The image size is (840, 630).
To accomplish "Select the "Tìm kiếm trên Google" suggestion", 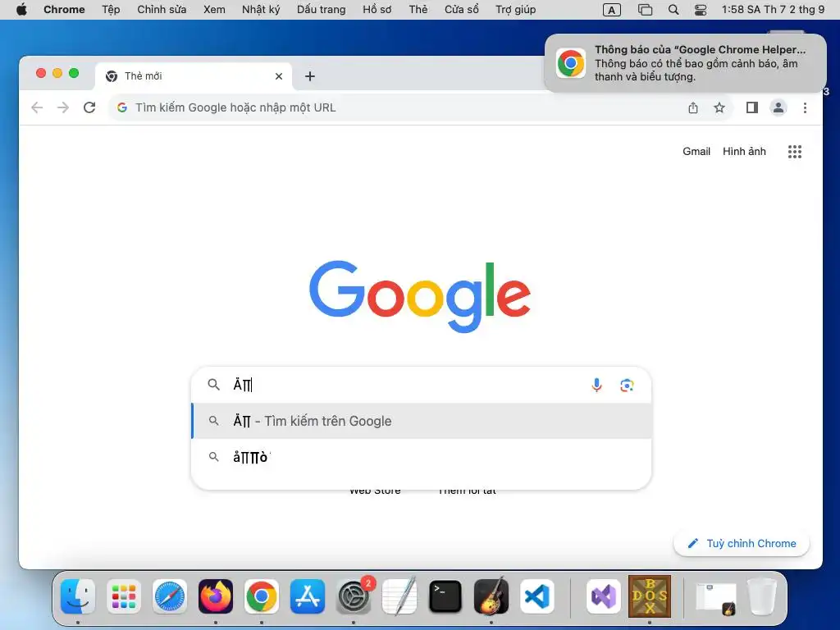I will coord(422,421).
